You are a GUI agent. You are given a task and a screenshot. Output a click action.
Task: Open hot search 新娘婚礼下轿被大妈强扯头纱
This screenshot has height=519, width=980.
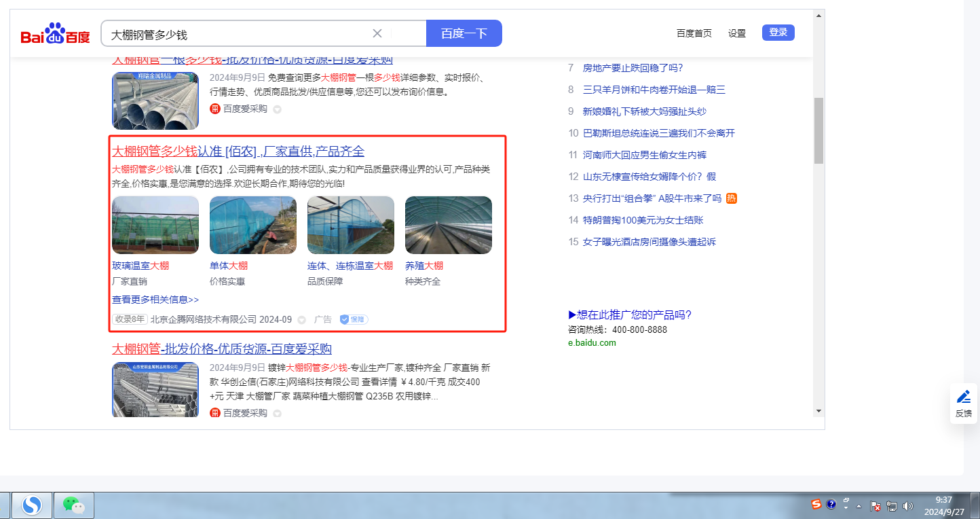coord(645,111)
